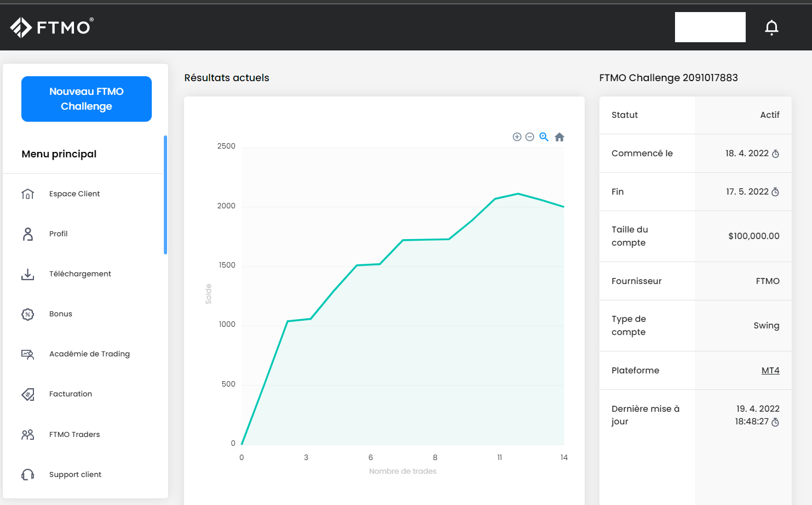Go to the Profil menu item

59,234
